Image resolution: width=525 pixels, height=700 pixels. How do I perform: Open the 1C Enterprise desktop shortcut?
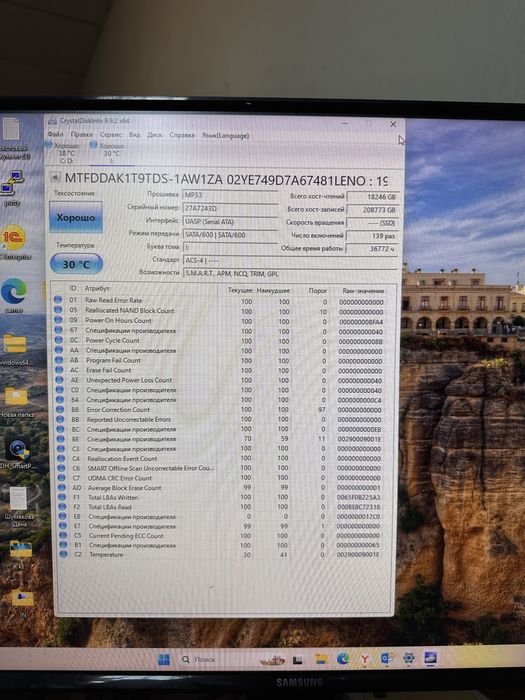[14, 242]
